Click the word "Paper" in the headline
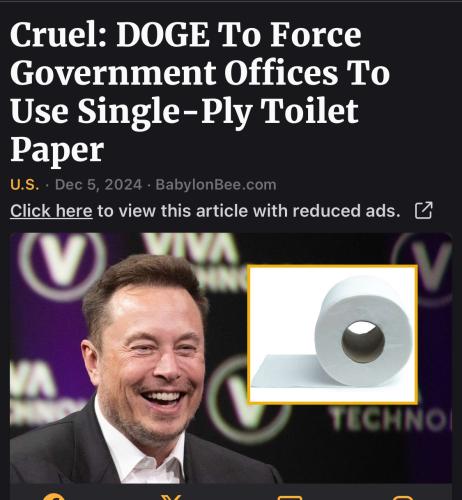The height and width of the screenshot is (500, 462). (57, 150)
